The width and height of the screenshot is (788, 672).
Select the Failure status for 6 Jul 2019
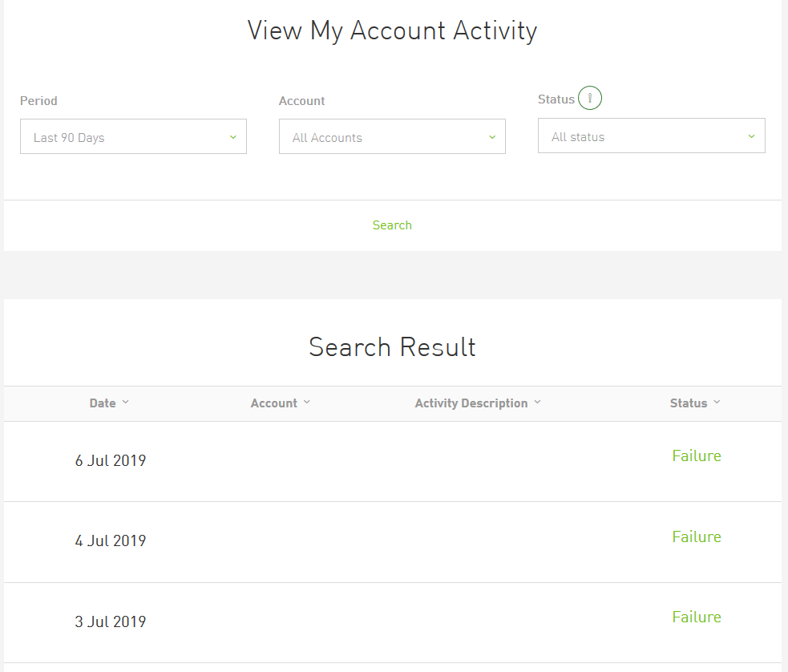[x=697, y=455]
